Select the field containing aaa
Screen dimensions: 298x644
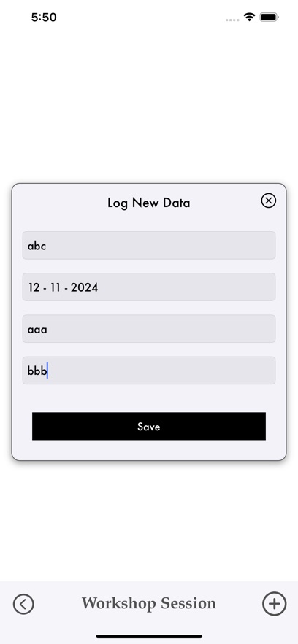tap(149, 329)
